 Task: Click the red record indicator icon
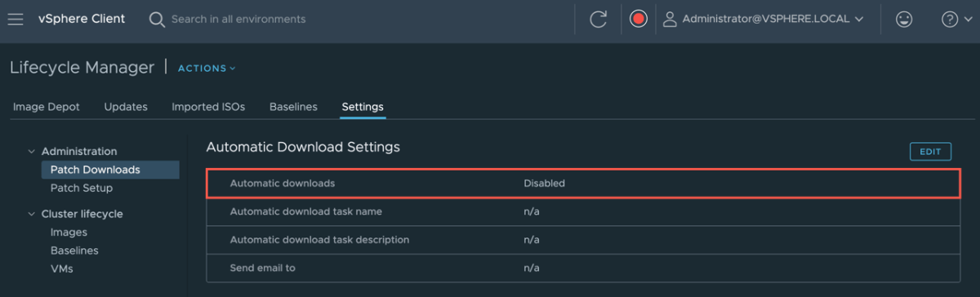639,19
